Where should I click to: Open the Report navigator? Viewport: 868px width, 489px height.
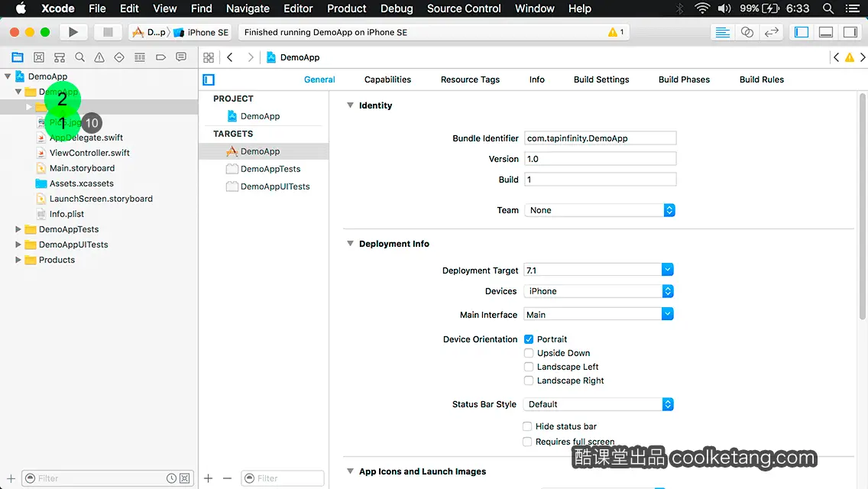181,57
